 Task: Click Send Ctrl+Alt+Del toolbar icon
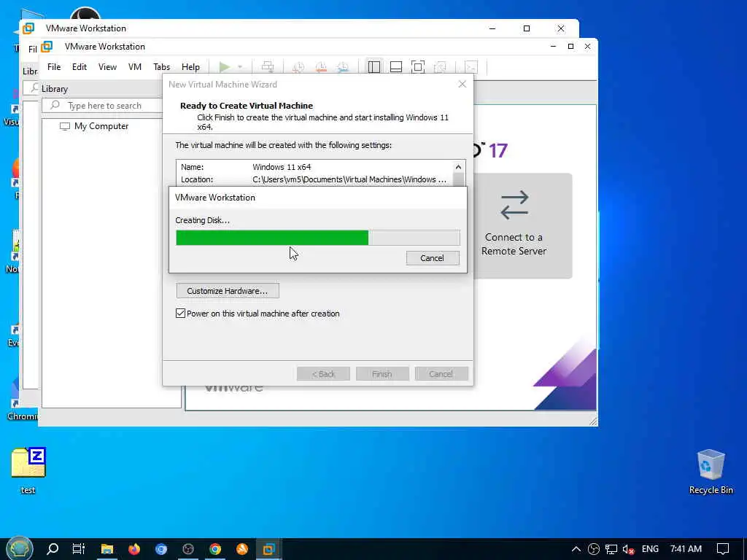(268, 67)
